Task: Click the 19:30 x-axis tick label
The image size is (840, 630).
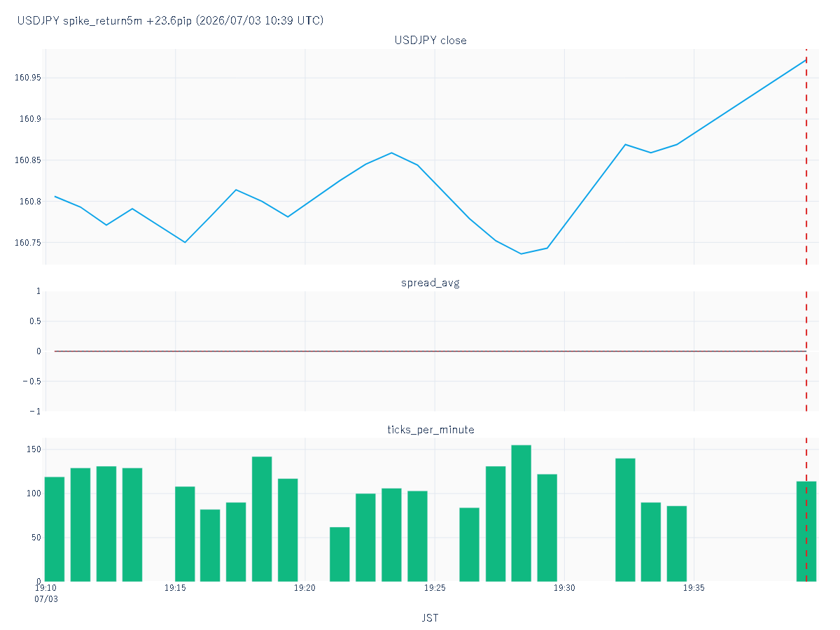Action: point(564,589)
